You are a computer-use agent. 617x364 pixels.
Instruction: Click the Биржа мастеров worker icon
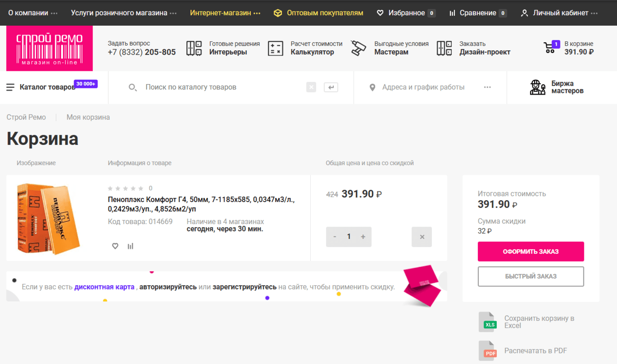537,87
